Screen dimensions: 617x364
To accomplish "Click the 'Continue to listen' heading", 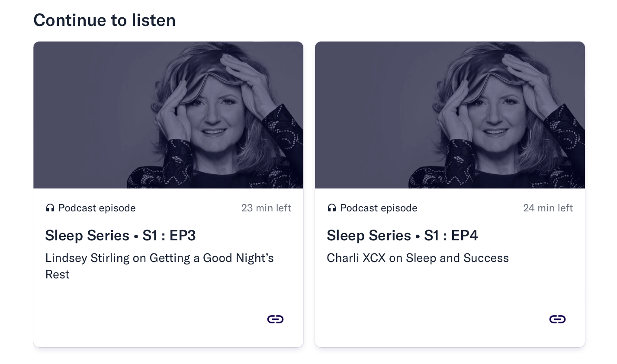I will [x=104, y=20].
